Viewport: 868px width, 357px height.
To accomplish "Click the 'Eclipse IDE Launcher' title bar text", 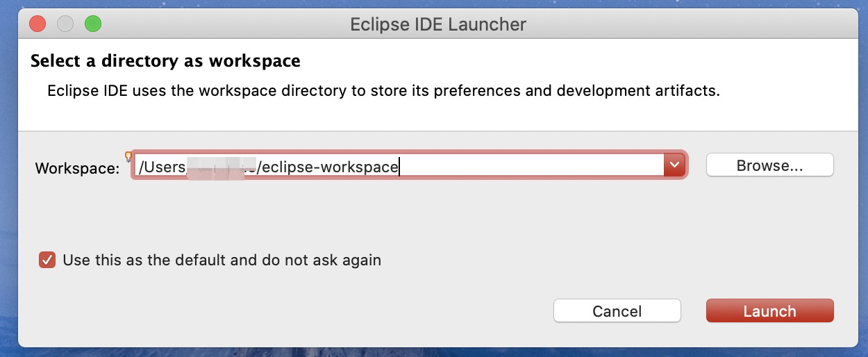I will [x=437, y=24].
